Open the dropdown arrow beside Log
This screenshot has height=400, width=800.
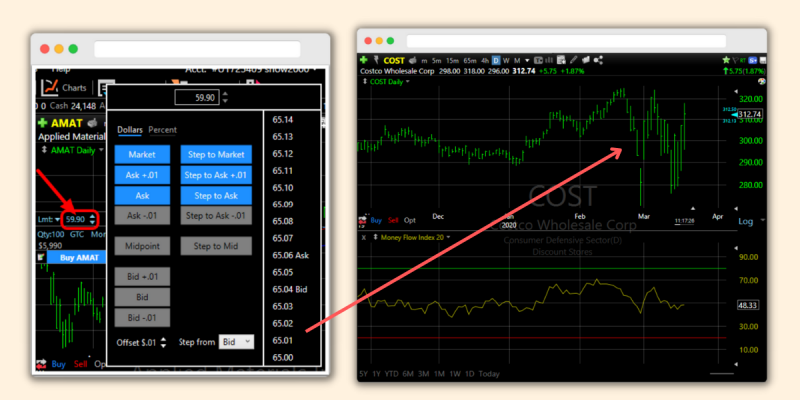[x=763, y=220]
